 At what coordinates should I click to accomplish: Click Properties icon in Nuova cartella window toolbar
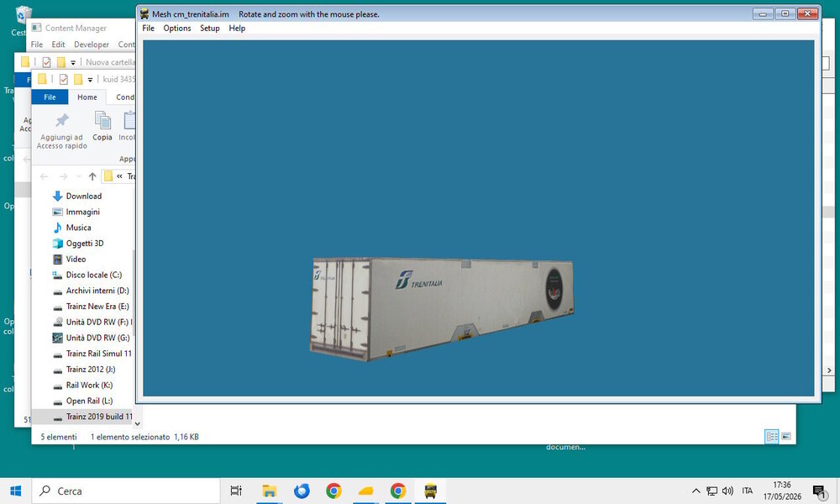pos(46,62)
